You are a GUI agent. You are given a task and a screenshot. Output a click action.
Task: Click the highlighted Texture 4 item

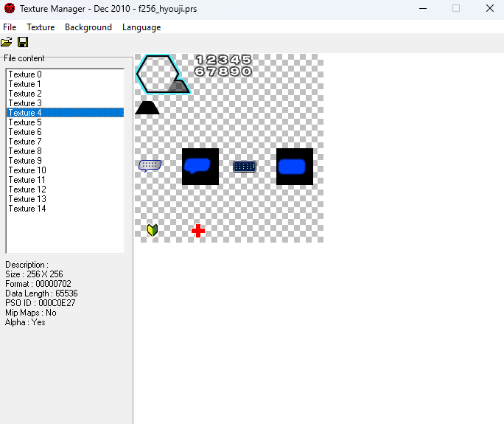point(25,113)
